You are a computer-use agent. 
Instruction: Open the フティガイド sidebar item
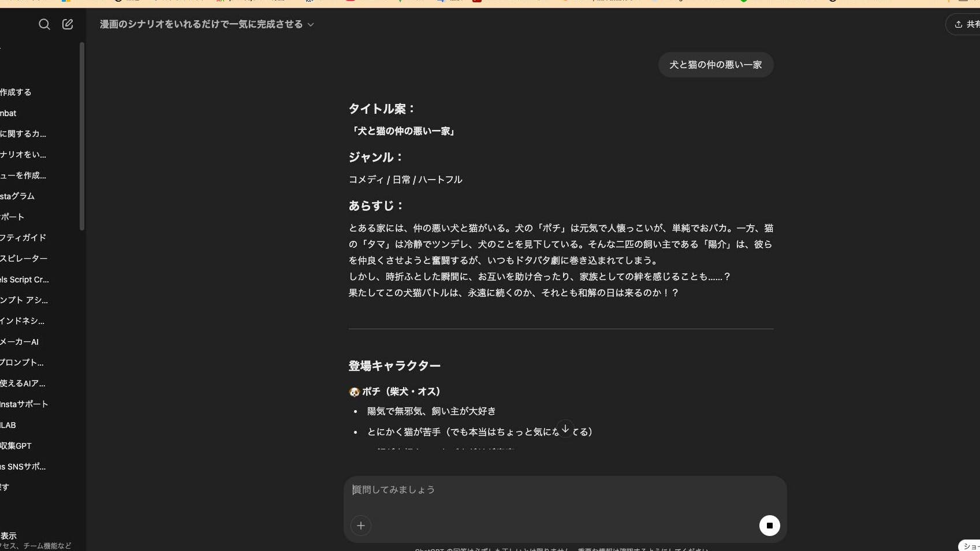(23, 237)
